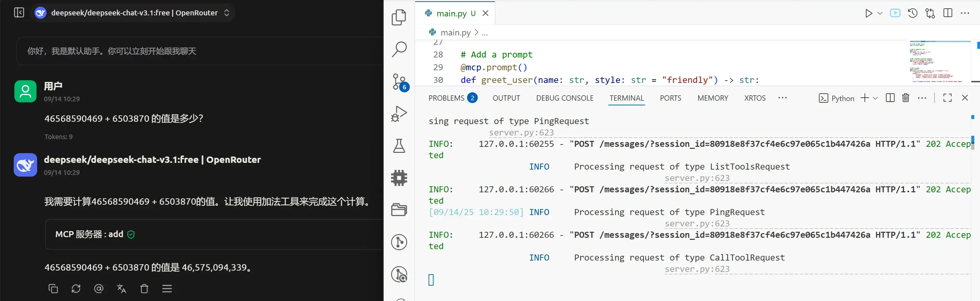Click the @mcp.prompt() decorator line
The width and height of the screenshot is (980, 301).
coord(494,67)
